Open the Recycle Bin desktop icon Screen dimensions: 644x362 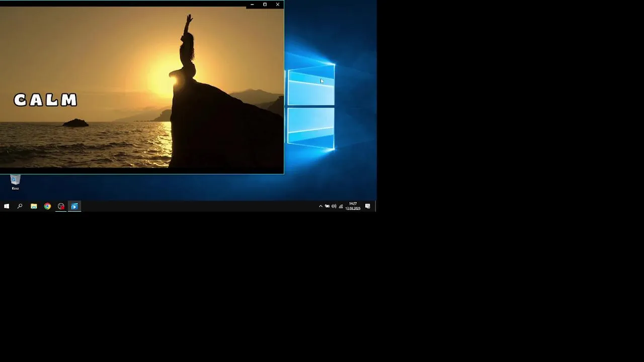[x=15, y=182]
